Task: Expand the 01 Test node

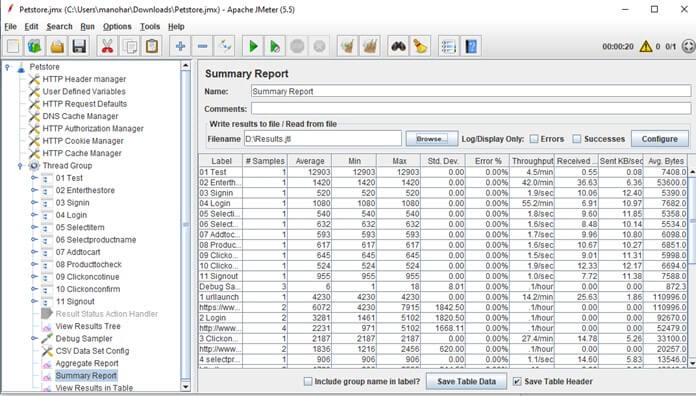Action: pyautogui.click(x=34, y=178)
